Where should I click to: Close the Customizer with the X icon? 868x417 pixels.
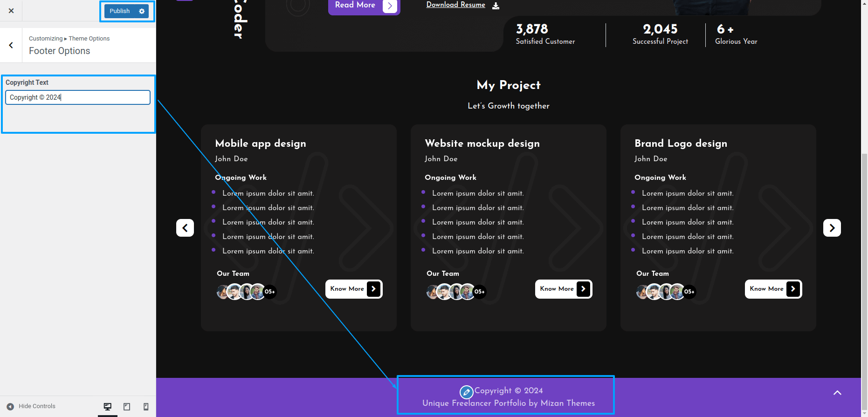tap(11, 11)
